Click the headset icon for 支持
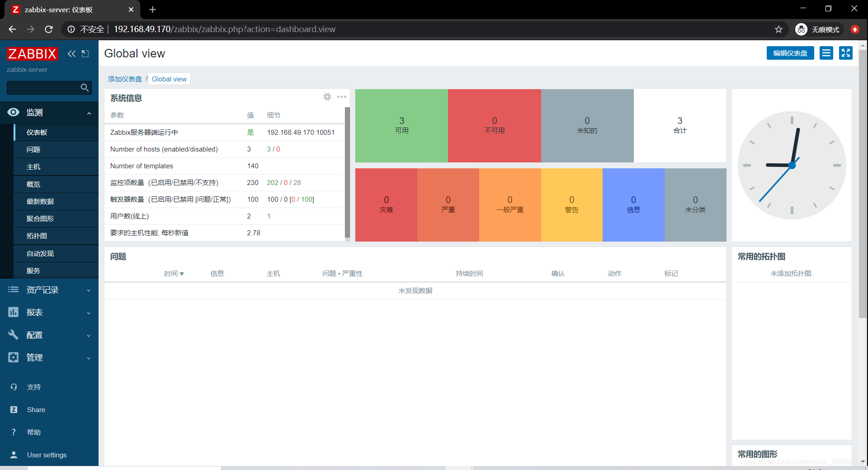 coord(14,387)
